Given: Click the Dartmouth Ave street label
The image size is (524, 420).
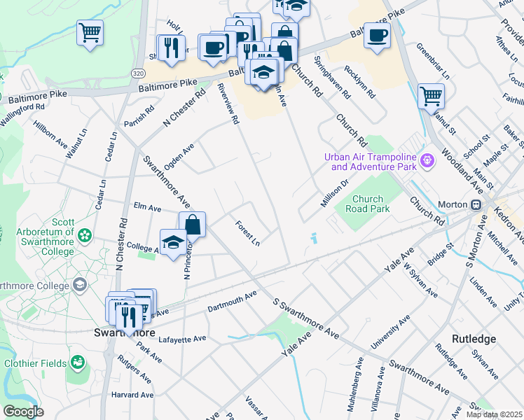Looking at the screenshot, I should [x=233, y=302].
